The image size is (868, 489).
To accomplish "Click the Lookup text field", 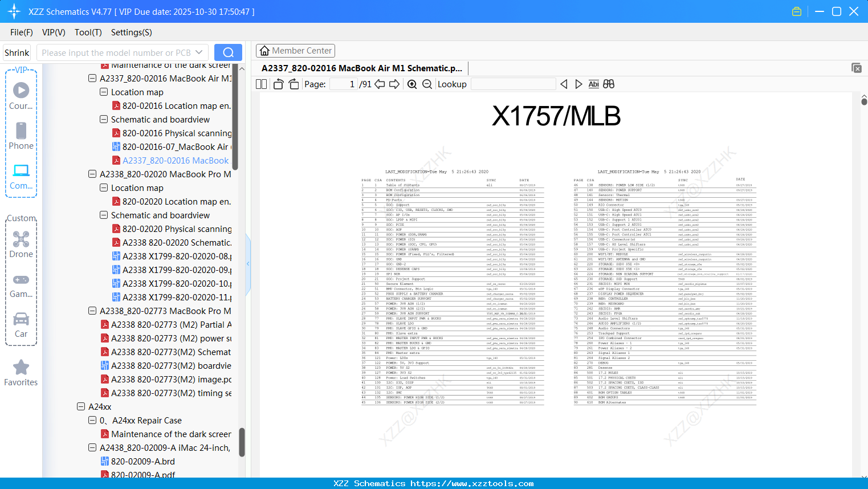I will (x=513, y=84).
